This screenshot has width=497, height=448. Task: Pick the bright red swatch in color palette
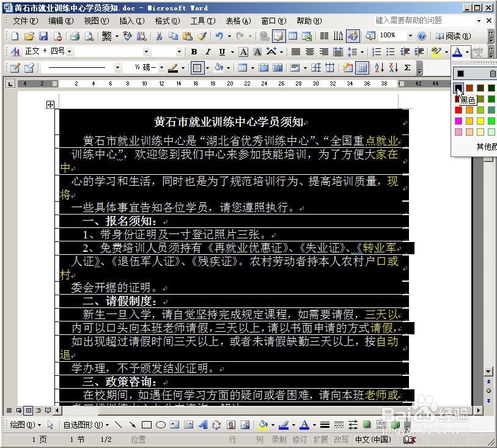(458, 110)
